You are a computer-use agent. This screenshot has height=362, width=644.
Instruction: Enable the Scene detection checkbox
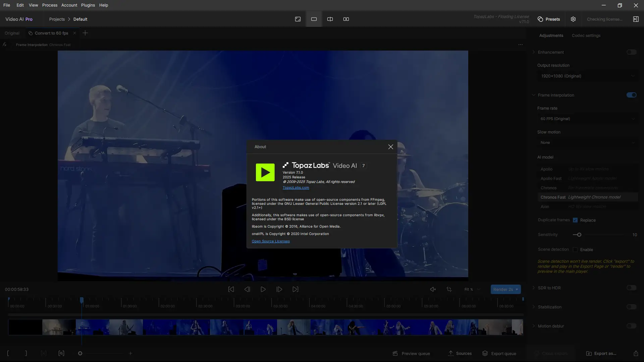(x=575, y=250)
